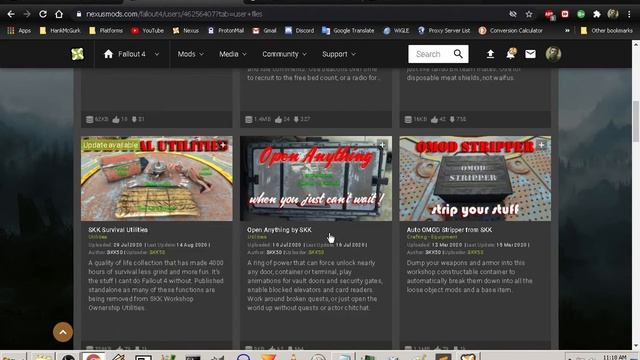Click the upload mod icon
Screen dimensions: 640x360
(490, 54)
